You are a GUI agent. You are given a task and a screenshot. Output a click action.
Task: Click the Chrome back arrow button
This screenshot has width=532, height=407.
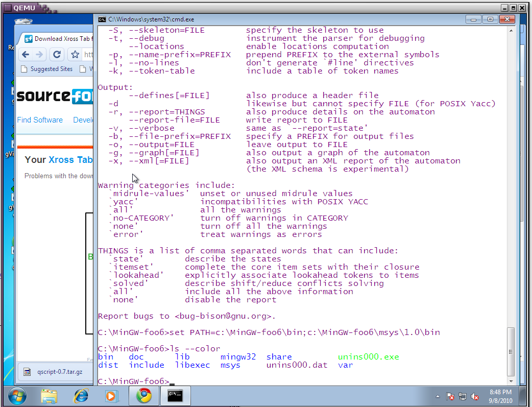point(25,55)
